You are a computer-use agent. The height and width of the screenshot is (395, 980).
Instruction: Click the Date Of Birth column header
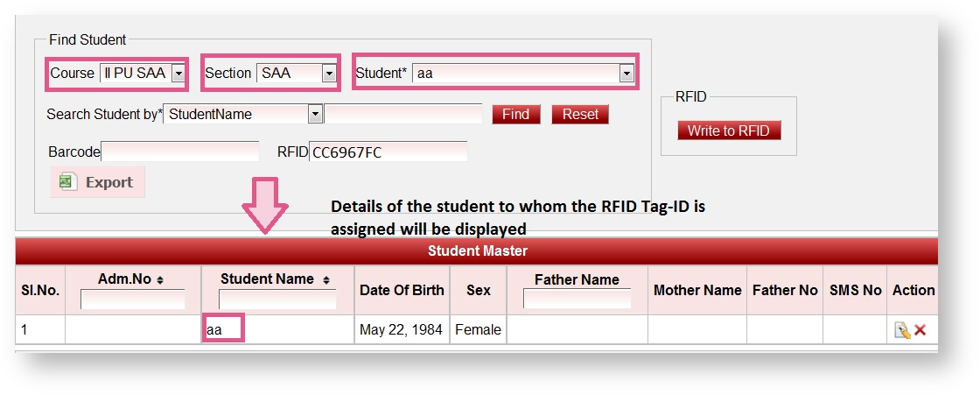point(402,290)
